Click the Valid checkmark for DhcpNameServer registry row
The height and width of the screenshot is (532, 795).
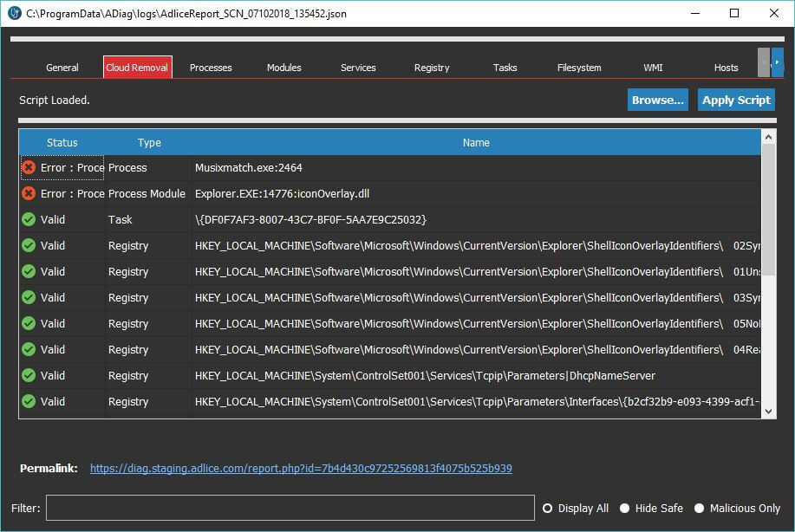tap(29, 376)
